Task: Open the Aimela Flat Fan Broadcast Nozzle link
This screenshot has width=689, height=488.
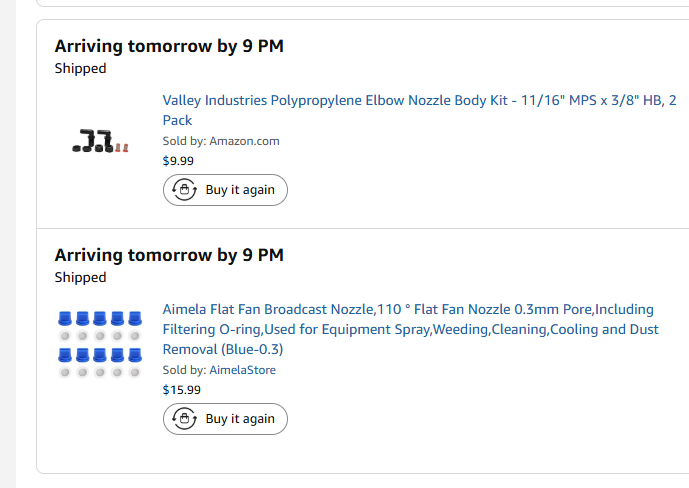Action: pyautogui.click(x=410, y=329)
